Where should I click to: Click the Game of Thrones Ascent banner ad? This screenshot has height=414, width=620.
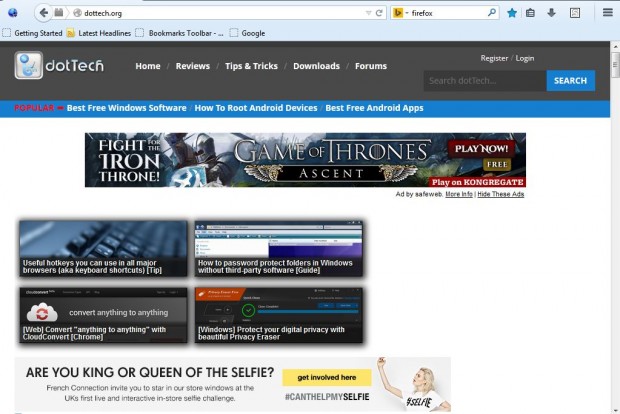click(x=305, y=160)
